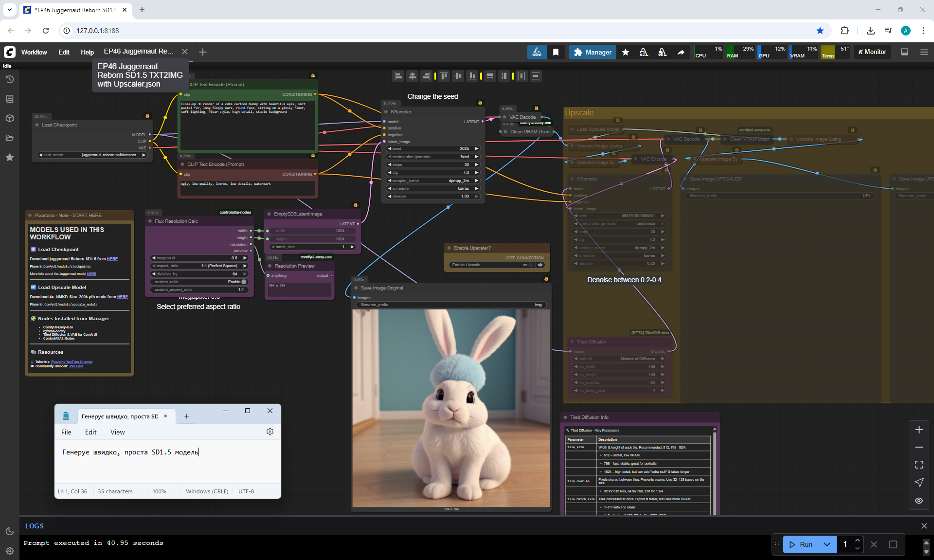Open model library cube icon

tap(10, 118)
